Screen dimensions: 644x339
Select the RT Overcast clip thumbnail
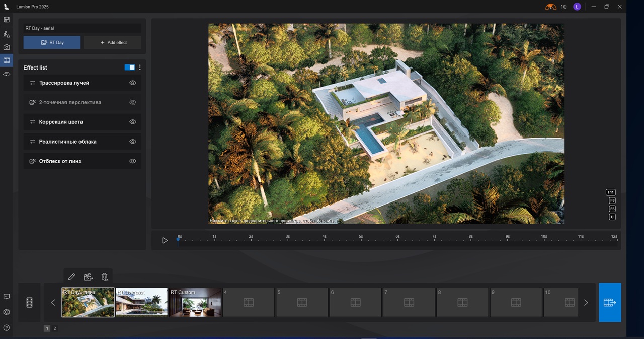click(x=141, y=302)
